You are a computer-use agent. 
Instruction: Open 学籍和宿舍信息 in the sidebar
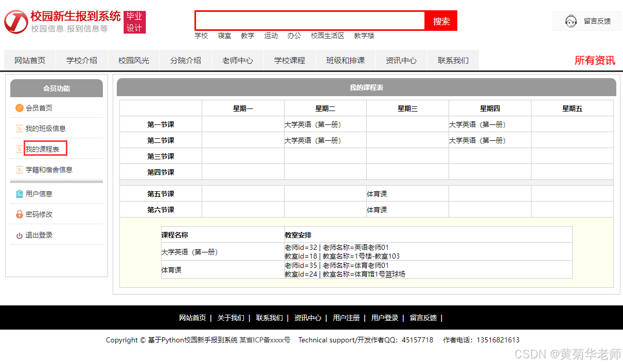tap(49, 170)
